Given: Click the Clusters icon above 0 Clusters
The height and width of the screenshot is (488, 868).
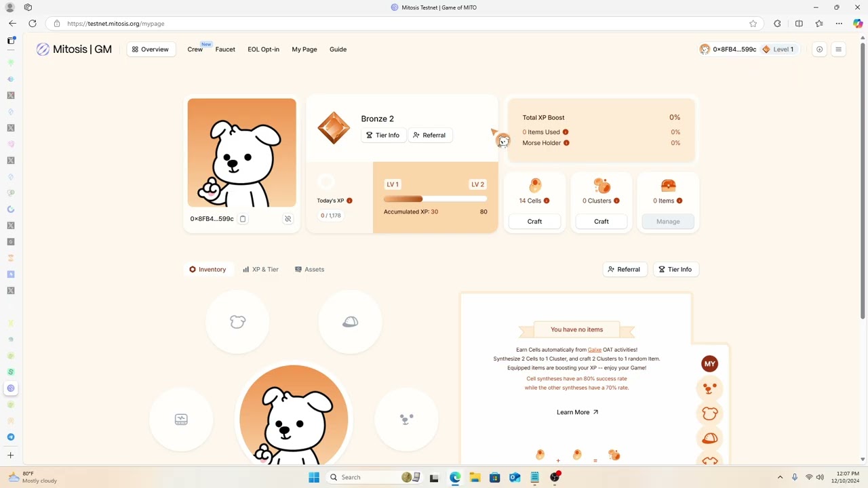Looking at the screenshot, I should click(x=601, y=185).
